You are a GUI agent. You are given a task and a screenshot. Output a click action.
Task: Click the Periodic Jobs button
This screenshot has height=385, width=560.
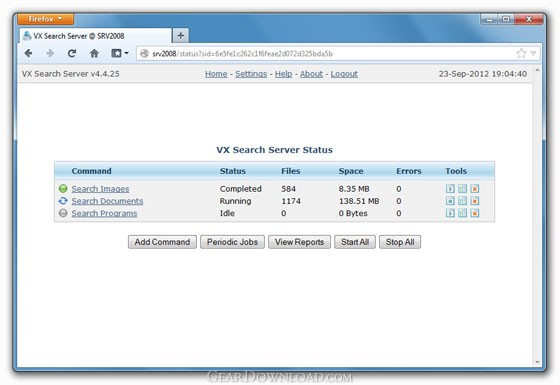pyautogui.click(x=232, y=242)
